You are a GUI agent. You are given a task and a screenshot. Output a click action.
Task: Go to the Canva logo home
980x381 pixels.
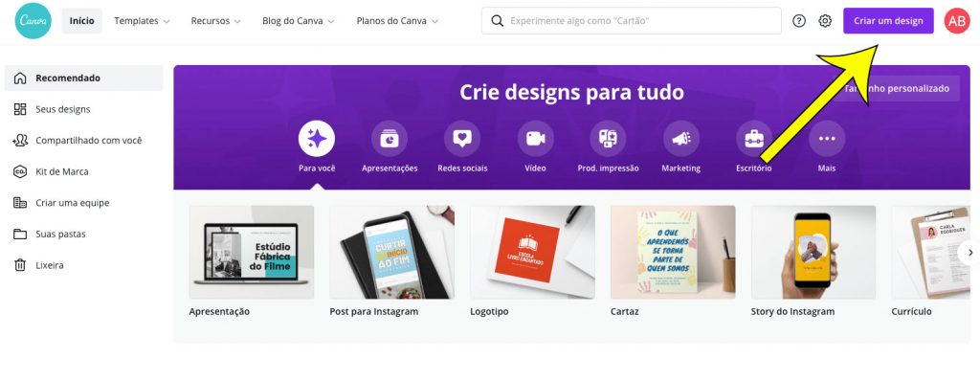(x=33, y=21)
